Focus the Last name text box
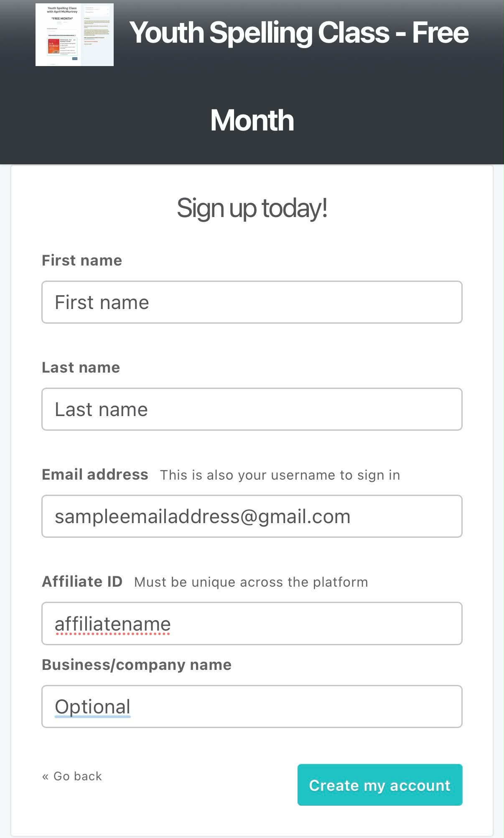Image resolution: width=504 pixels, height=838 pixels. tap(252, 409)
